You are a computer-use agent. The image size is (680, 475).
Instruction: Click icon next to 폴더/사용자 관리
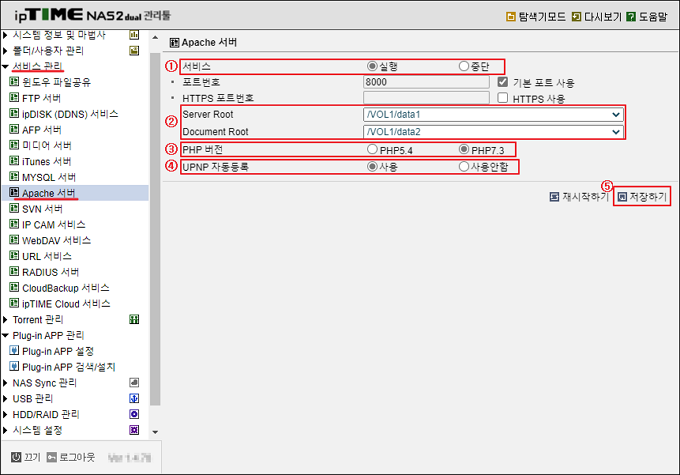click(134, 51)
